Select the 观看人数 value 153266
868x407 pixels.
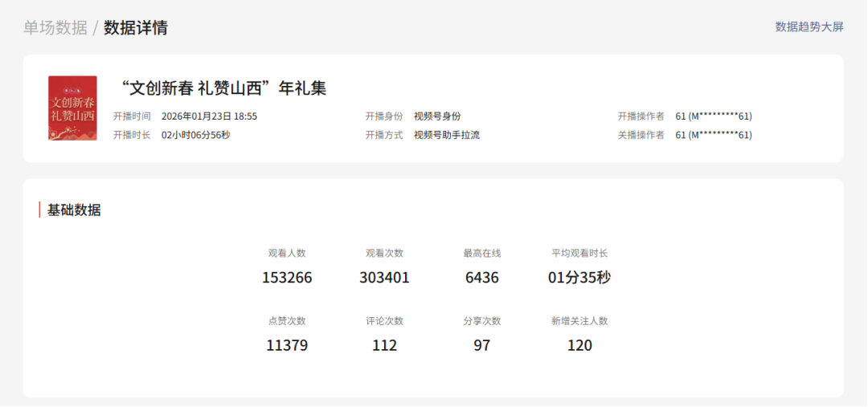287,278
